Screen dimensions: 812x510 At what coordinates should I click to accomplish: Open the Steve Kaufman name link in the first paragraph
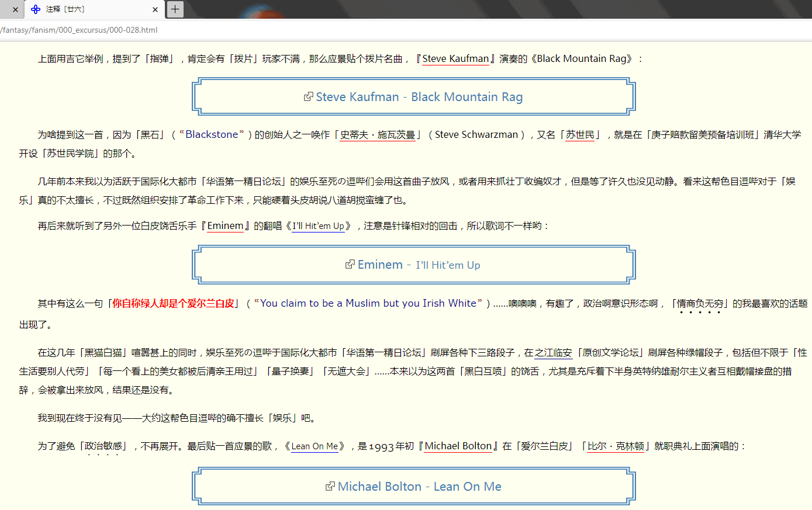point(455,58)
